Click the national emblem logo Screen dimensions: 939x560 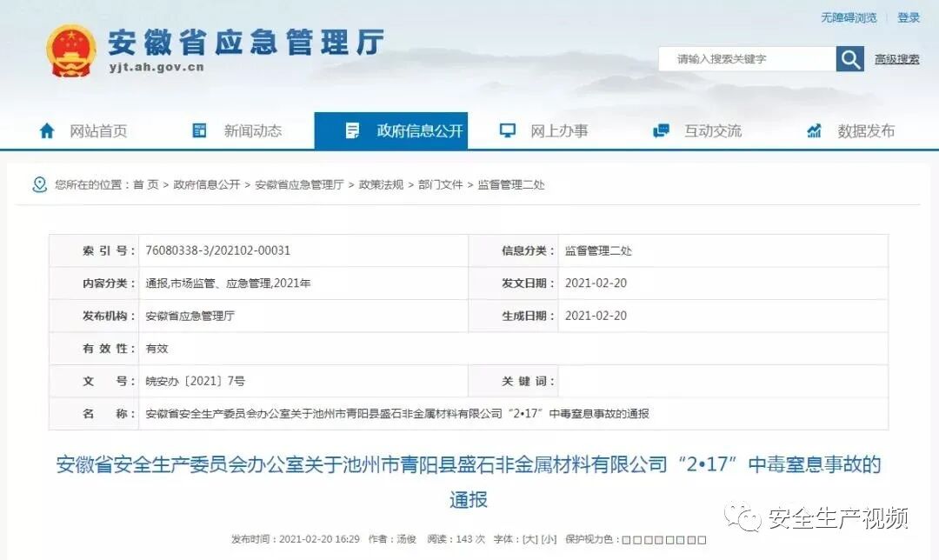[71, 50]
